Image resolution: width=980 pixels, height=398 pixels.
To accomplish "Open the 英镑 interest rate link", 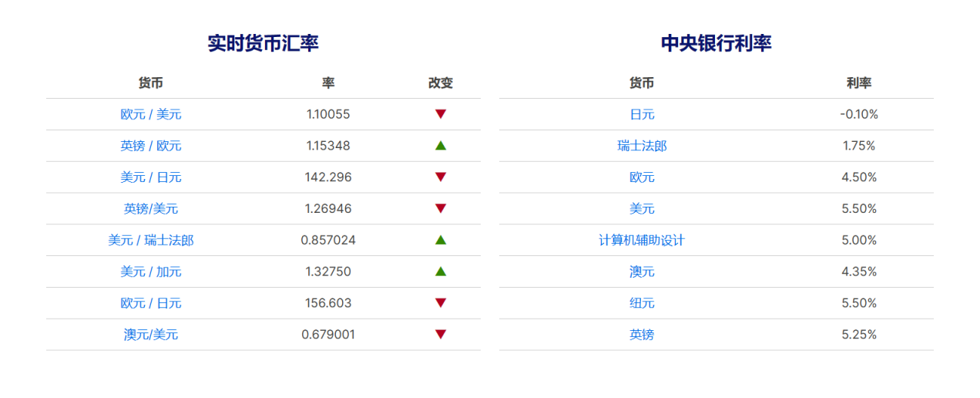I will coord(642,335).
